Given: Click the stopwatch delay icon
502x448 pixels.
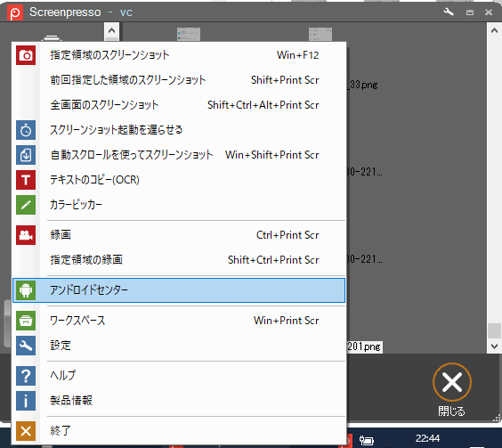Looking at the screenshot, I should [26, 130].
